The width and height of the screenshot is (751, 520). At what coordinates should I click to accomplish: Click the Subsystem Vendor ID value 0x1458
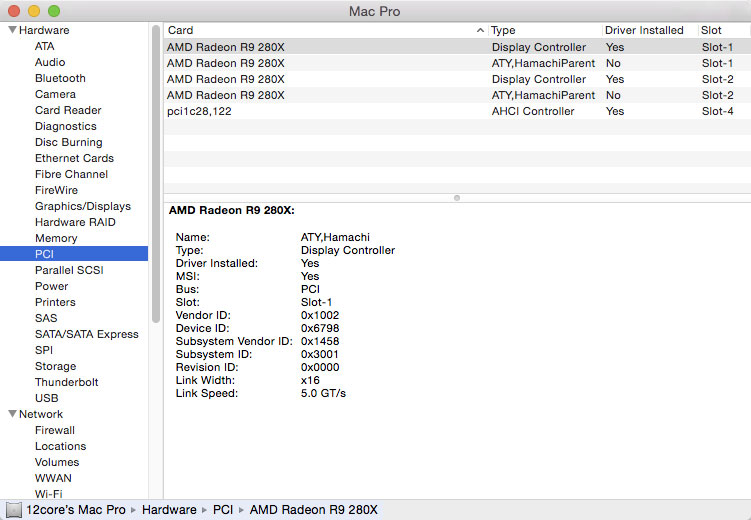tap(320, 341)
